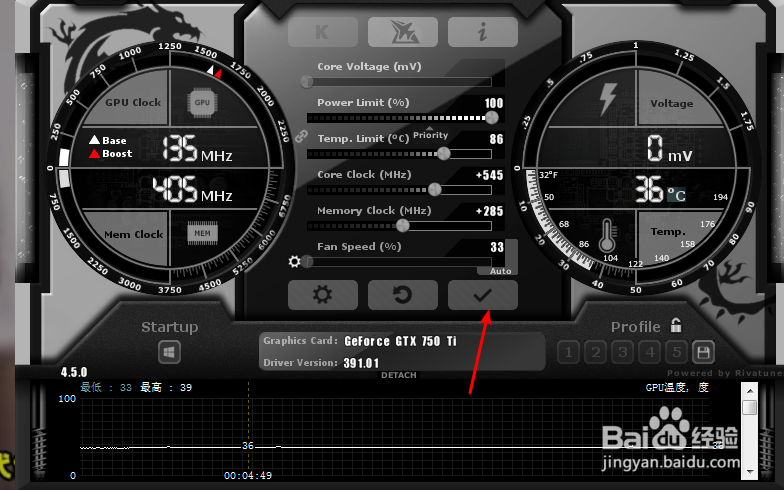Select profile slot 5
This screenshot has width=784, height=490.
point(676,352)
